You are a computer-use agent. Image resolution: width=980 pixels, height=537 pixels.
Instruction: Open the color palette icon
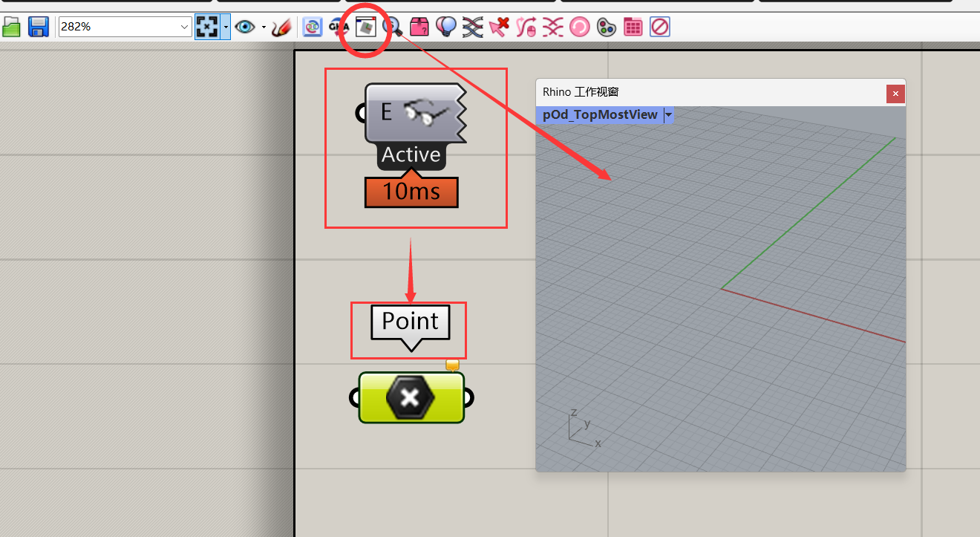click(x=606, y=27)
